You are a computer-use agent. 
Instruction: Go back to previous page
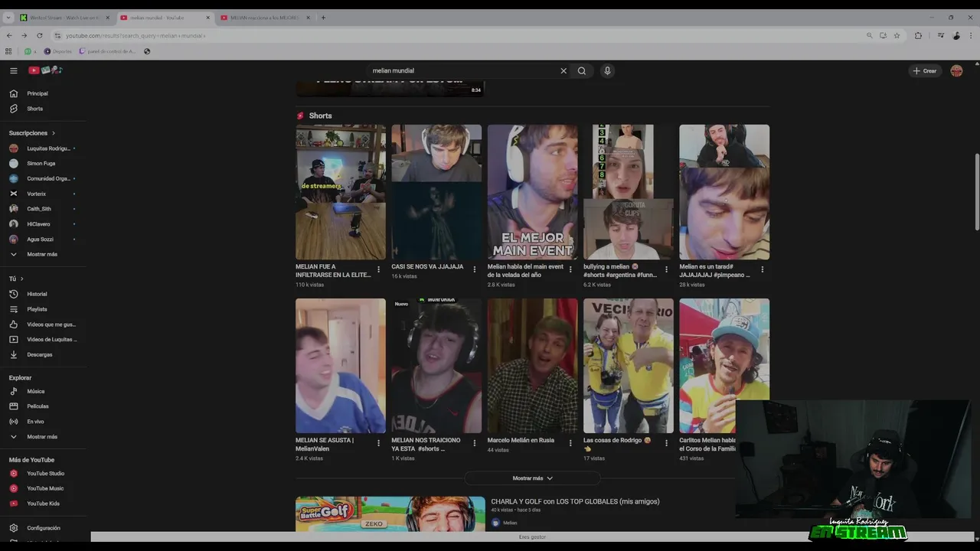coord(9,35)
